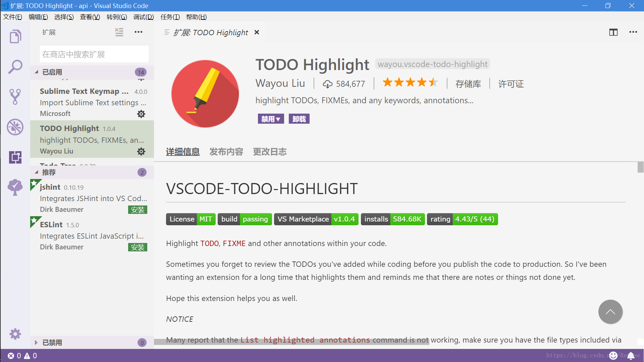Click the enabled count badge 14
Image resolution: width=644 pixels, height=362 pixels.
[x=141, y=72]
